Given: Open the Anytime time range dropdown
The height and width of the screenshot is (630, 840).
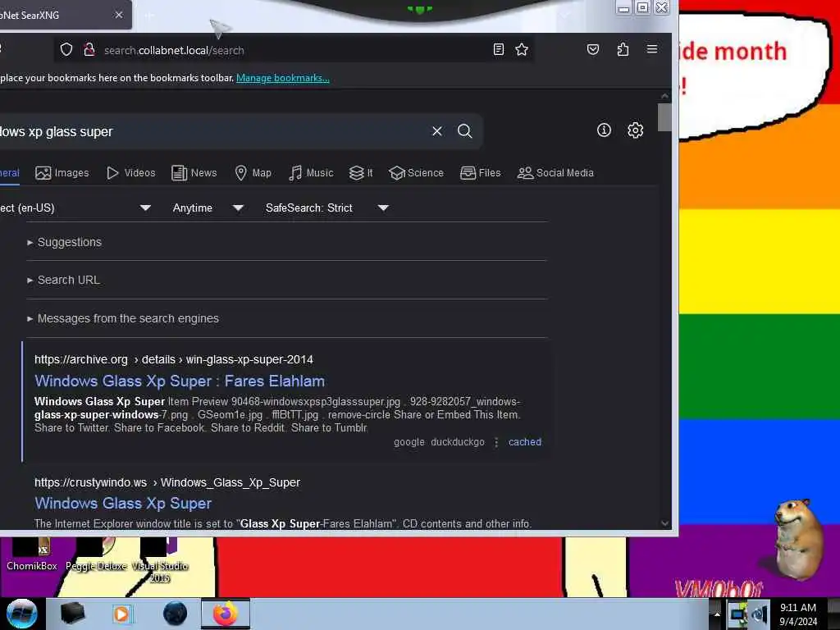Looking at the screenshot, I should pos(208,208).
